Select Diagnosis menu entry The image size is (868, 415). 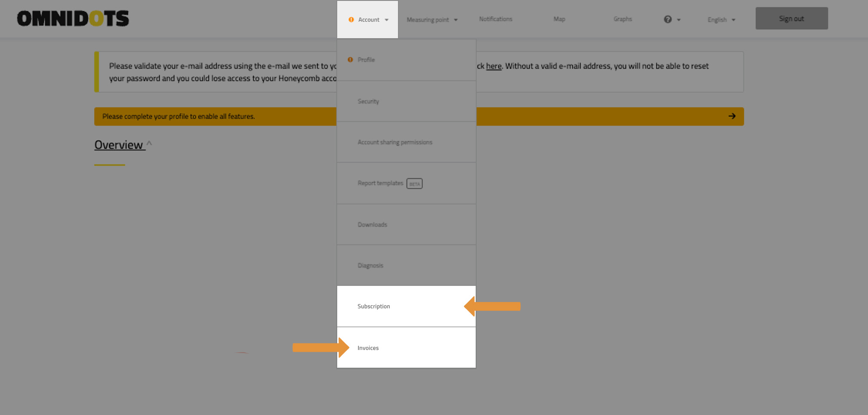(x=370, y=265)
